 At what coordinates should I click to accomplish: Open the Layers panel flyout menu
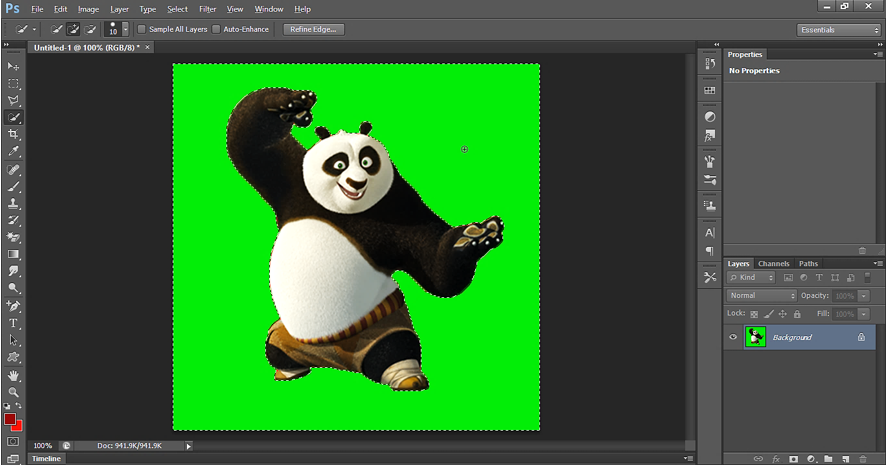[x=877, y=264]
